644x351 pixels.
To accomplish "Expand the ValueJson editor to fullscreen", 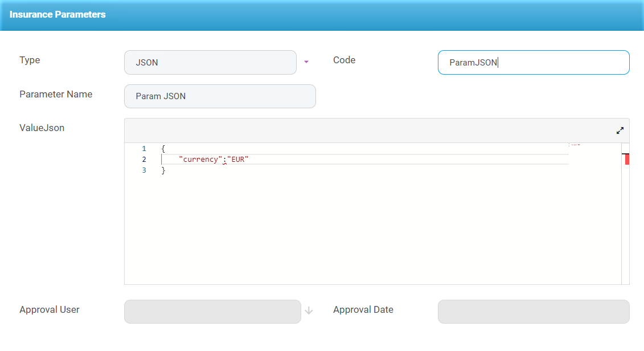I will [x=620, y=130].
